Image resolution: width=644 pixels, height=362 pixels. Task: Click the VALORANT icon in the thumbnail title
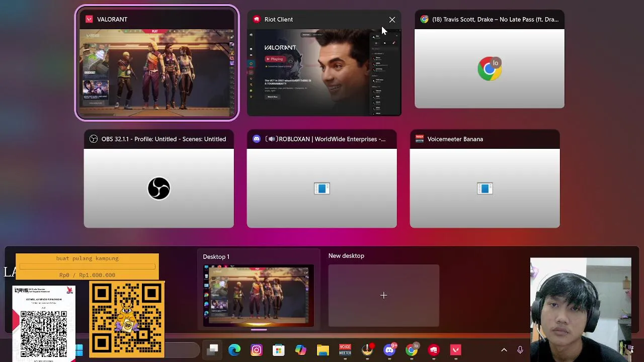pyautogui.click(x=89, y=19)
